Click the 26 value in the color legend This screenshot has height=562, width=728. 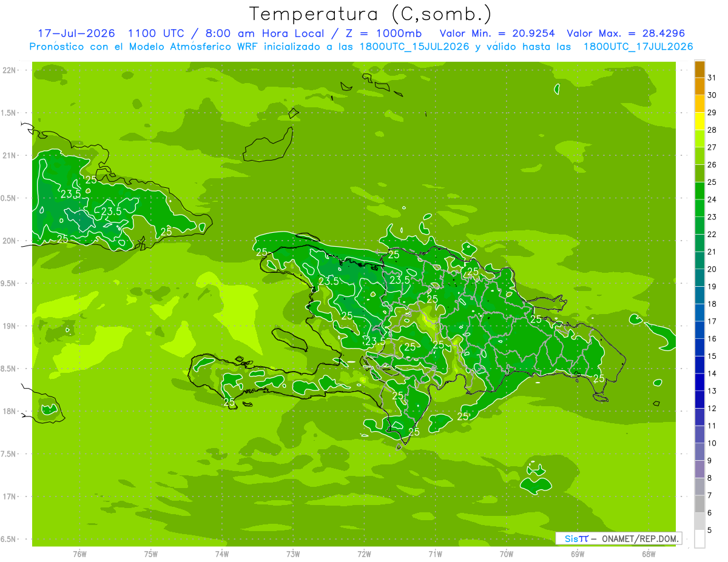point(712,165)
